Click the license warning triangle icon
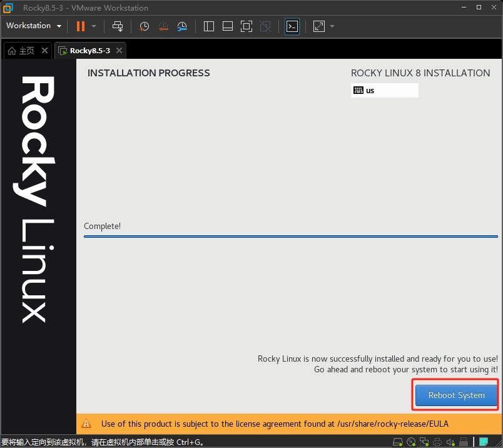The image size is (503, 448). pyautogui.click(x=86, y=424)
